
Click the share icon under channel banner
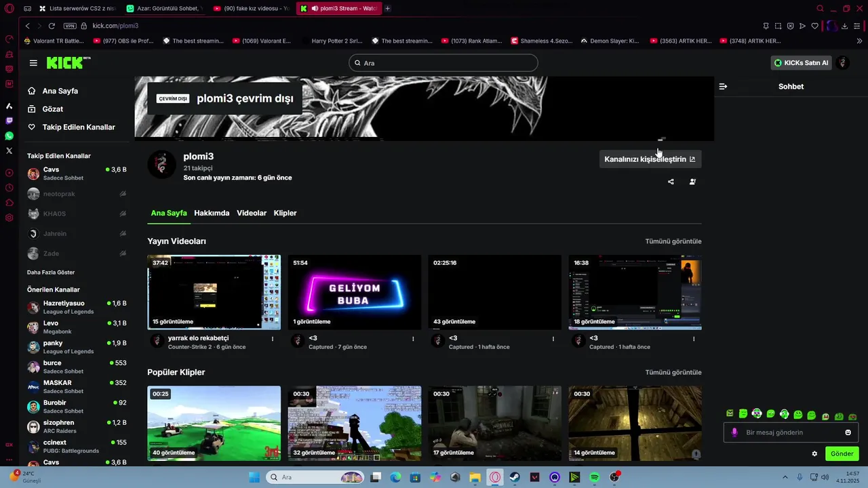pyautogui.click(x=671, y=182)
